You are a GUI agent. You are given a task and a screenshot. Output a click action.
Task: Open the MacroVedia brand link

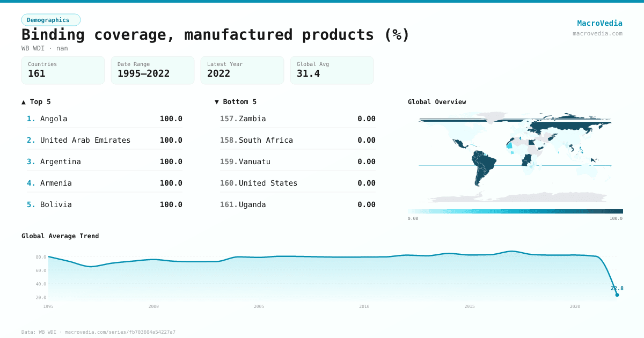pos(599,23)
